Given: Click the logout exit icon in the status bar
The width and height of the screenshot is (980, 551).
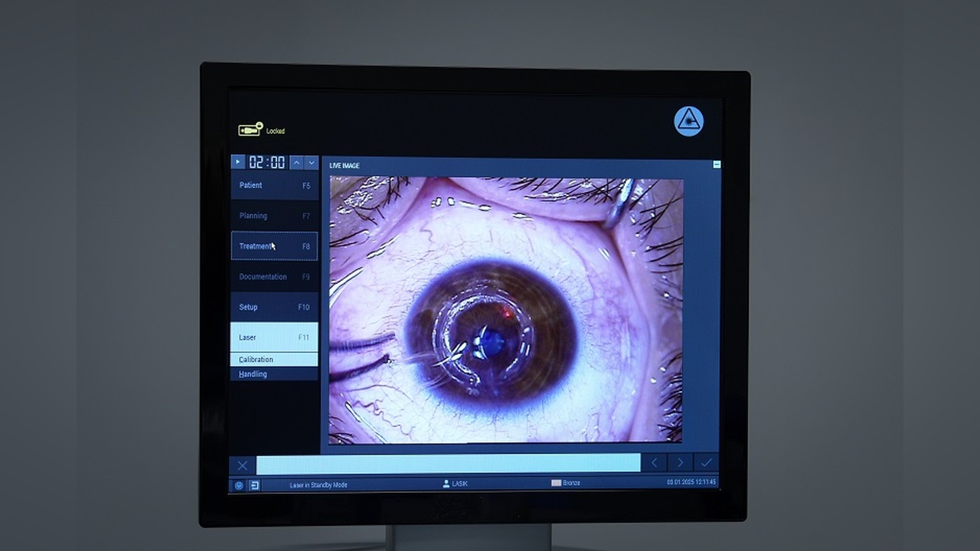Looking at the screenshot, I should (254, 485).
